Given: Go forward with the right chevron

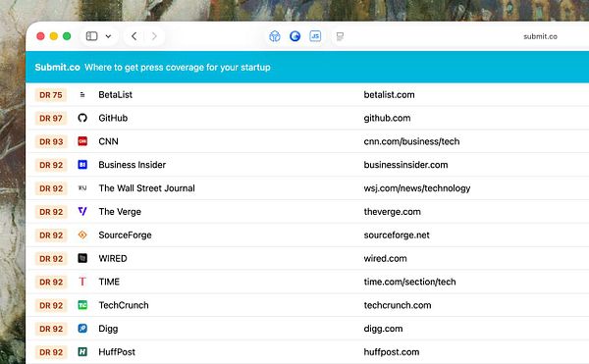Looking at the screenshot, I should 154,36.
